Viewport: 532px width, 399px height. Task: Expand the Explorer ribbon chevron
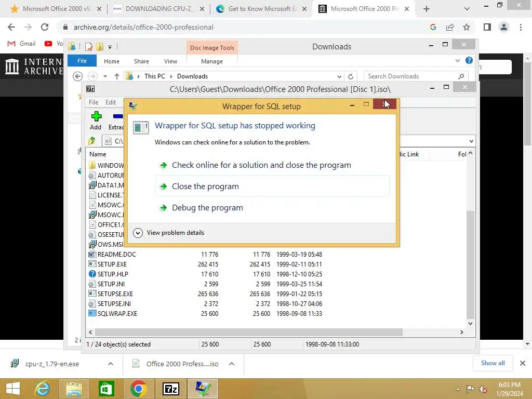pos(458,60)
